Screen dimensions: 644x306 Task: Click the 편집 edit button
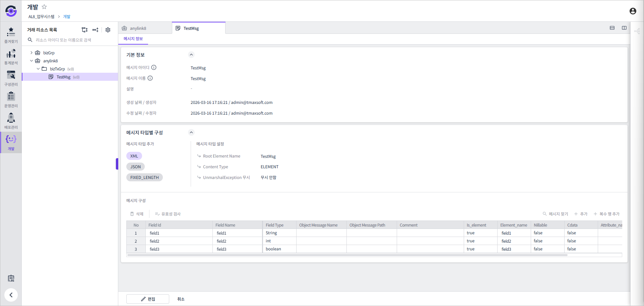tap(148, 299)
